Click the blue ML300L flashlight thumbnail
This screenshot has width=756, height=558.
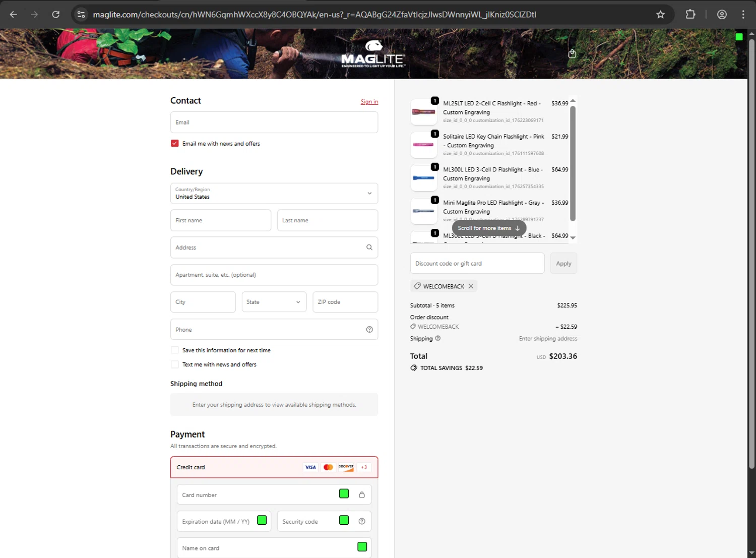423,178
